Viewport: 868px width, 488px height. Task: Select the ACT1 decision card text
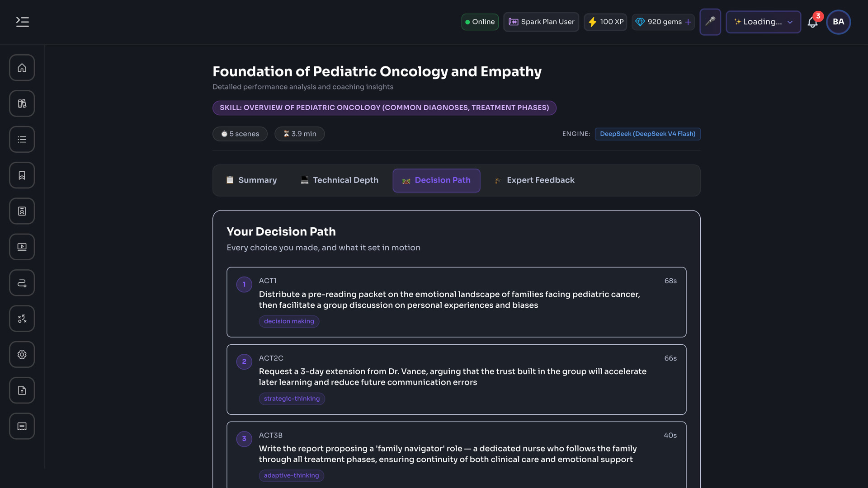(x=449, y=300)
